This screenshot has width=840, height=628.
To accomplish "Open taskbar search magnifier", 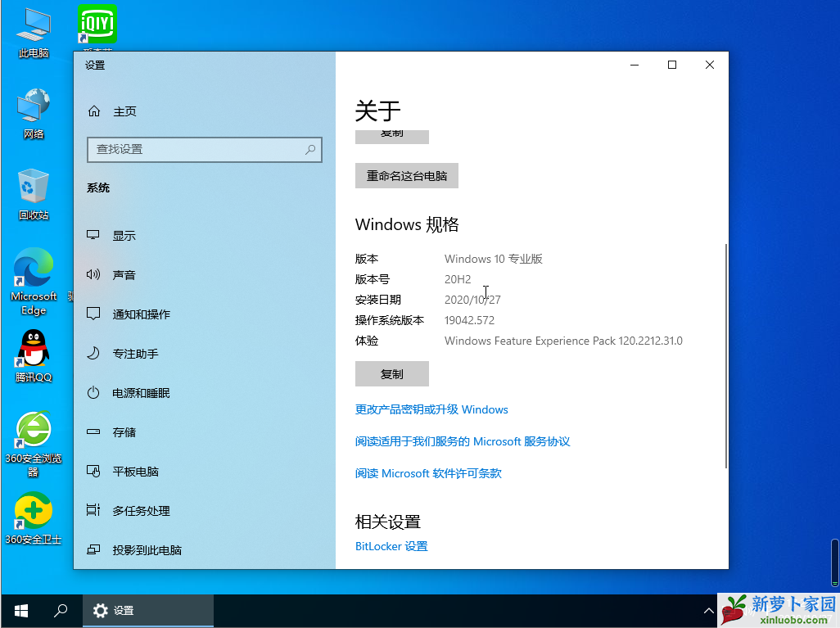I will (61, 610).
